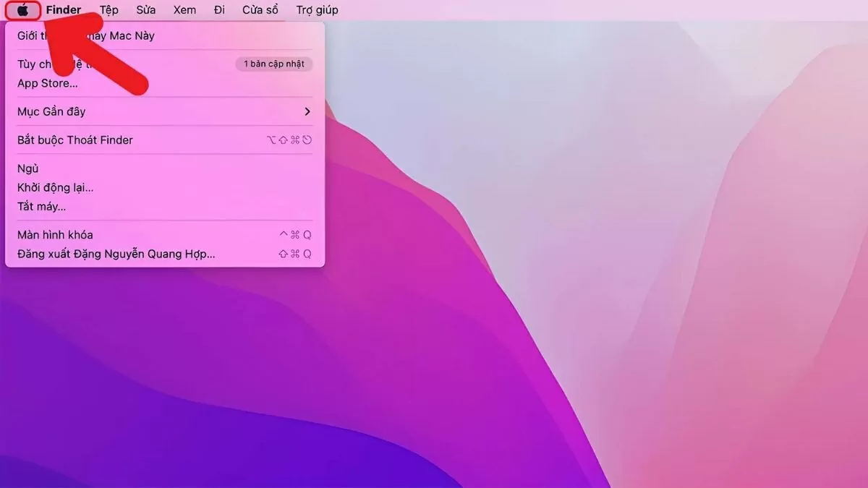The height and width of the screenshot is (488, 868).
Task: Open the Xem menu
Action: (x=184, y=9)
